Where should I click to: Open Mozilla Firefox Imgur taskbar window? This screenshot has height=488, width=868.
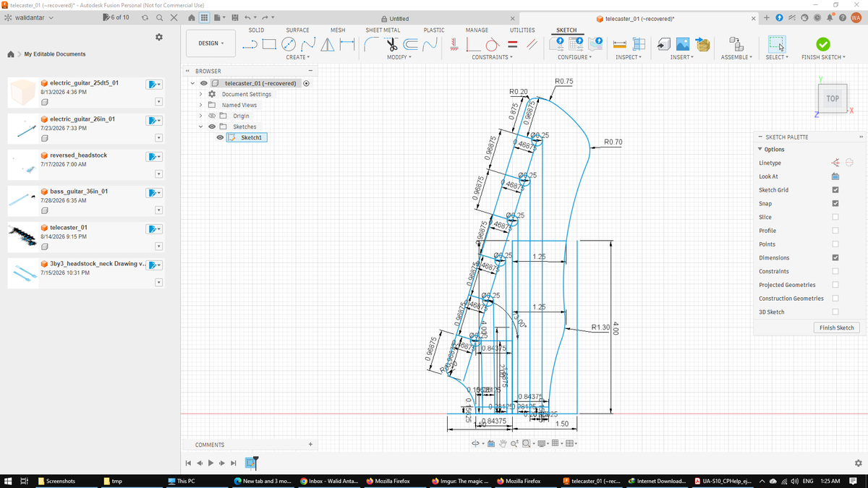(460, 481)
